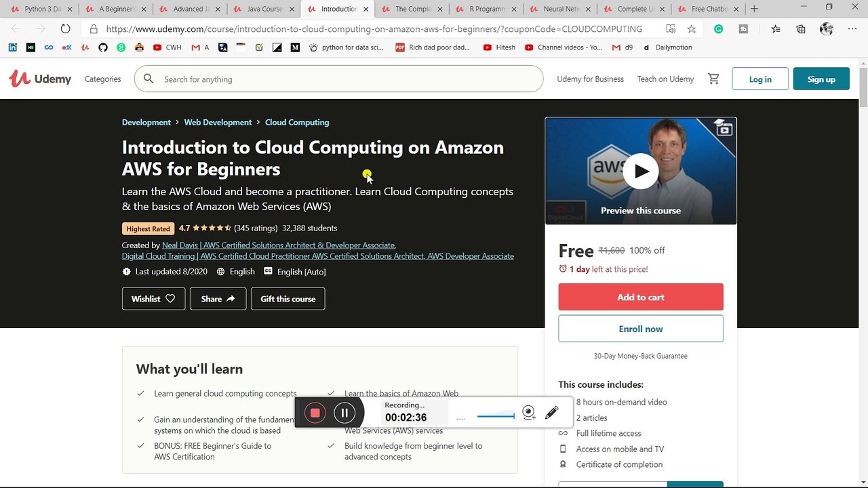Open the browser profile avatar
868x488 pixels.
pyautogui.click(x=826, y=29)
